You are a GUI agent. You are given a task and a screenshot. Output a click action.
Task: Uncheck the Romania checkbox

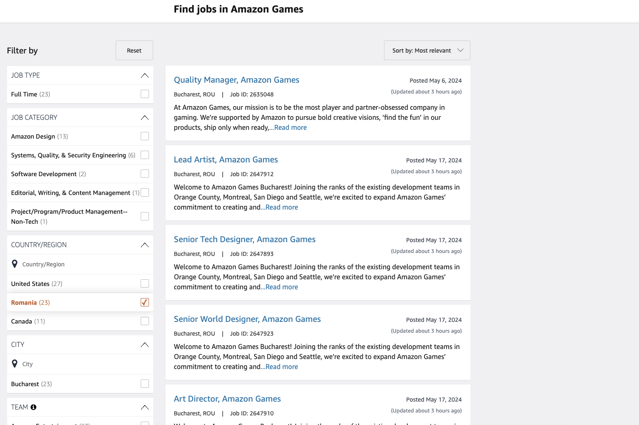click(145, 302)
